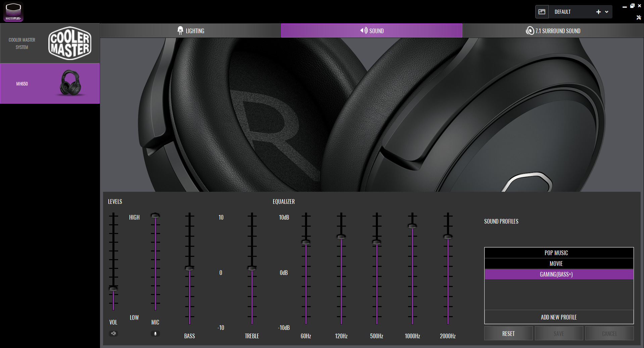Switch to the Lighting tab
The width and height of the screenshot is (644, 348).
[x=190, y=31]
